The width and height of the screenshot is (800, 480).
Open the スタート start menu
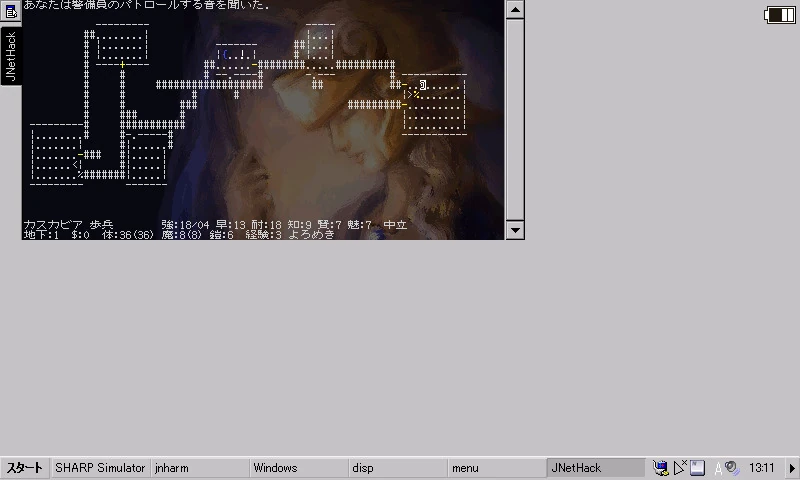tap(24, 468)
